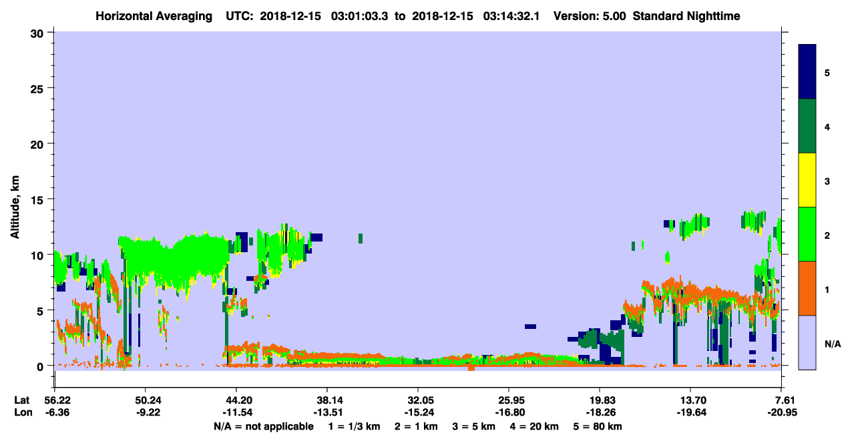Click the colorbar number label 5
This screenshot has width=868, height=445.
(x=827, y=73)
